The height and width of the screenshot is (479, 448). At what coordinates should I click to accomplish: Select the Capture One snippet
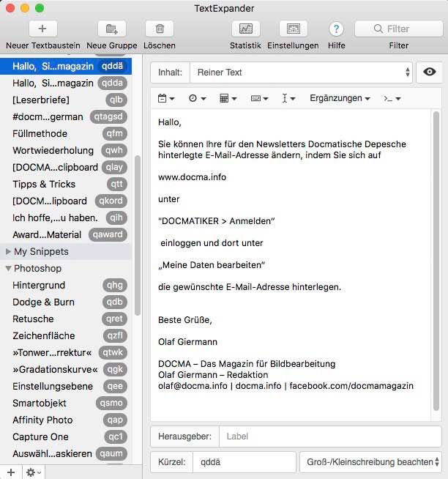click(x=66, y=437)
